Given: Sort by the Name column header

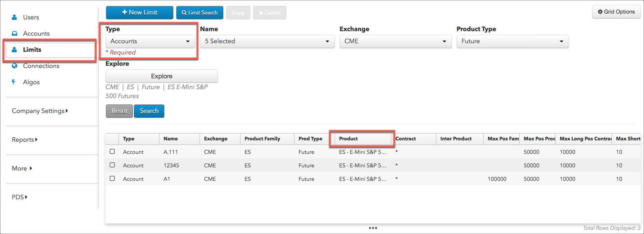Looking at the screenshot, I should 179,139.
